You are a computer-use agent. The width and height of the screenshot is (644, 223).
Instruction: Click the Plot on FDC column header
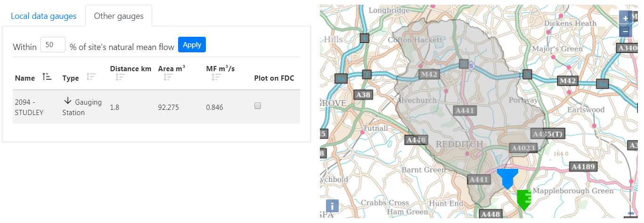(x=274, y=78)
